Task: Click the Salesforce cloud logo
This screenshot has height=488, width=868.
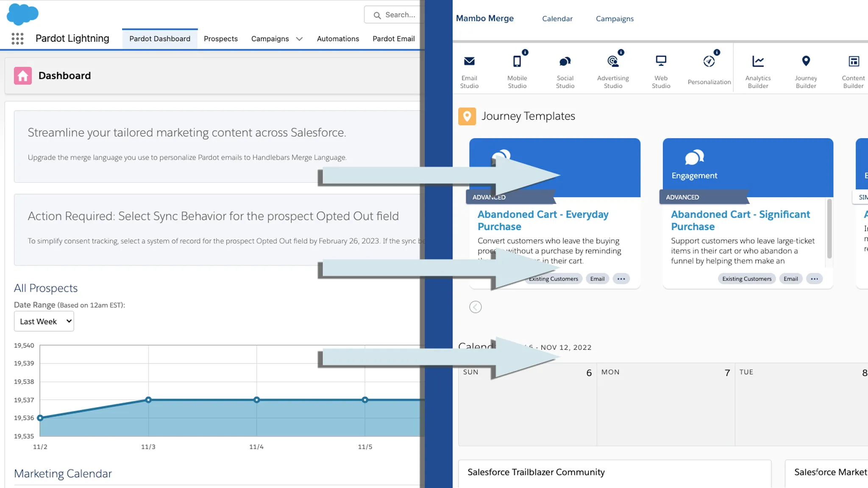Action: point(22,14)
